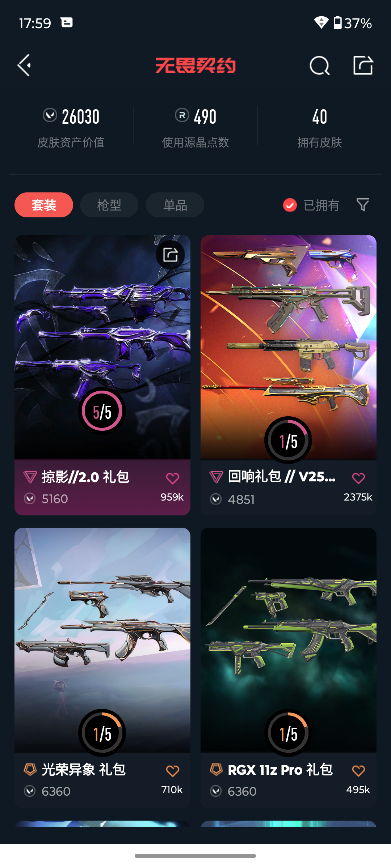
Task: Tap the share icon in top header
Action: coord(363,65)
